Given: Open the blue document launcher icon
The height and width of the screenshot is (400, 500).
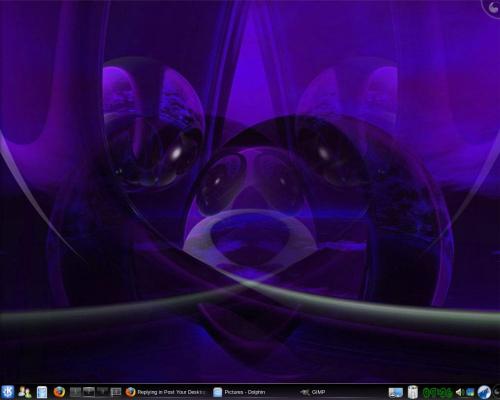Looking at the screenshot, I should click(x=42, y=392).
